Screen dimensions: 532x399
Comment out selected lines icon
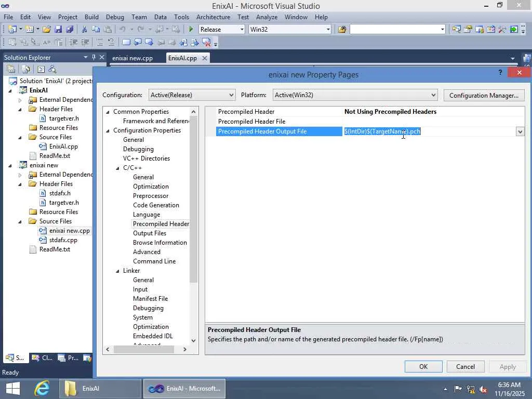(x=99, y=43)
